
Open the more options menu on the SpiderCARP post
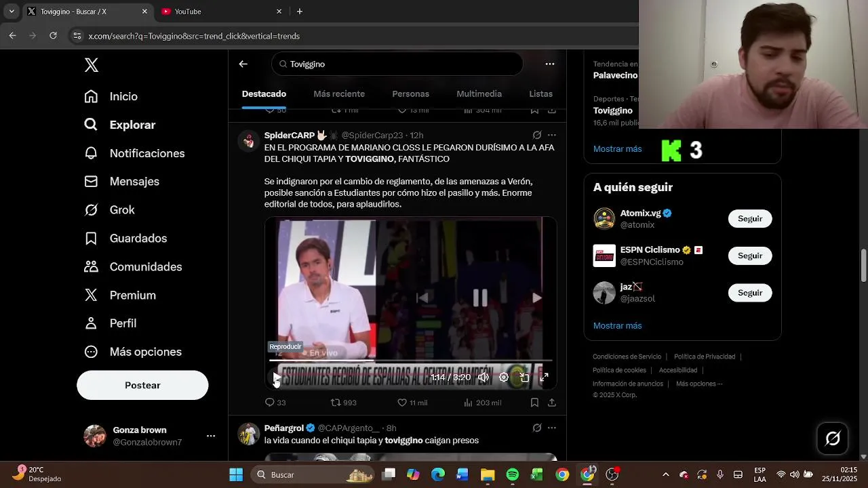552,135
